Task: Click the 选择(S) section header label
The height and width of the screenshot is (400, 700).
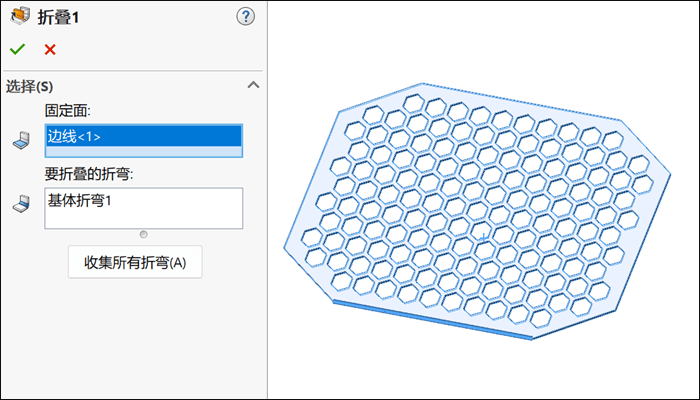Action: tap(29, 86)
